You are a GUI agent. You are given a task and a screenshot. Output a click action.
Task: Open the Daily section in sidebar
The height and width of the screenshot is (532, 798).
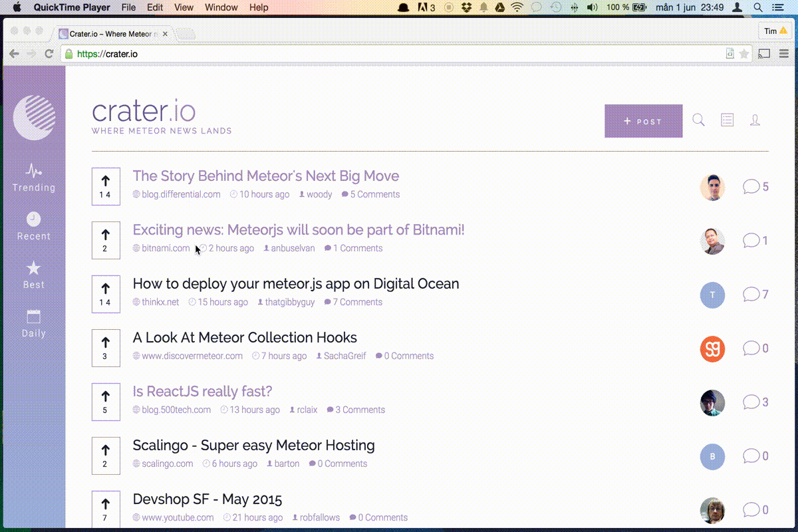[34, 324]
